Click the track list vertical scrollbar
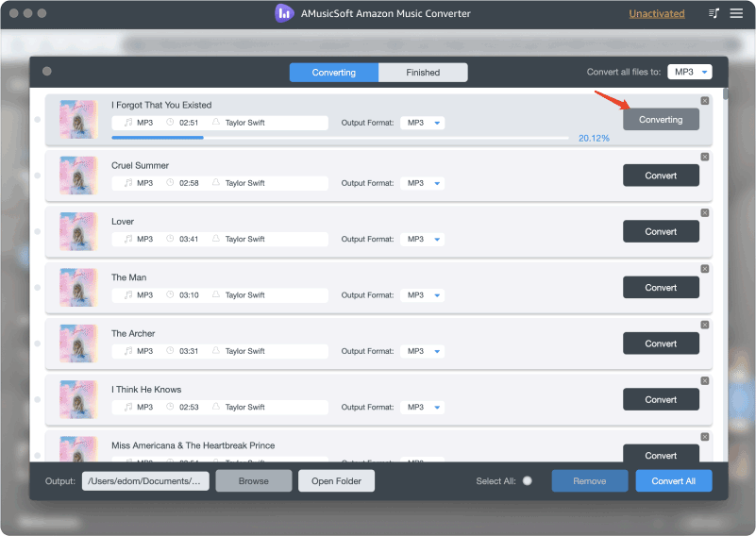 725,93
